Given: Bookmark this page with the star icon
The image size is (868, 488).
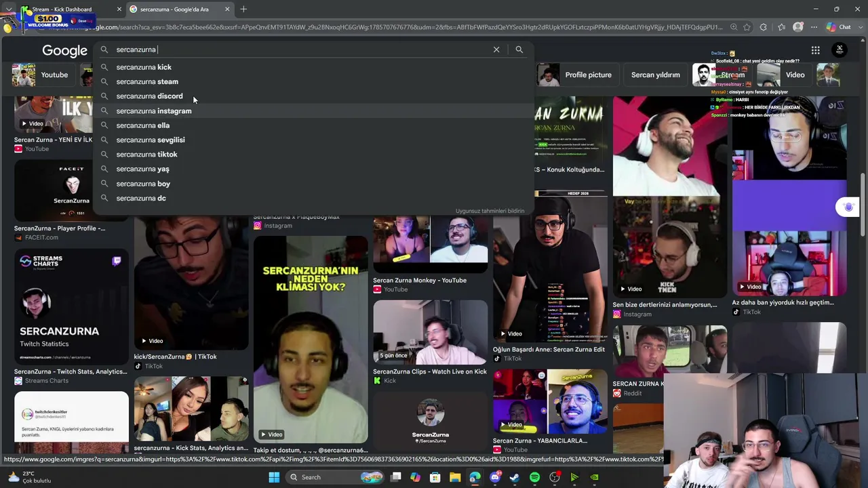Looking at the screenshot, I should click(747, 27).
